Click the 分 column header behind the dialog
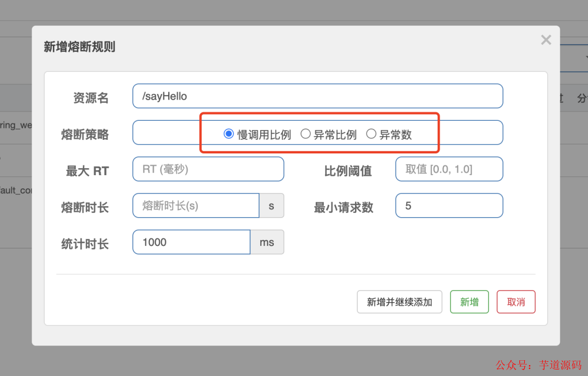Viewport: 588px width, 376px height. pyautogui.click(x=581, y=98)
